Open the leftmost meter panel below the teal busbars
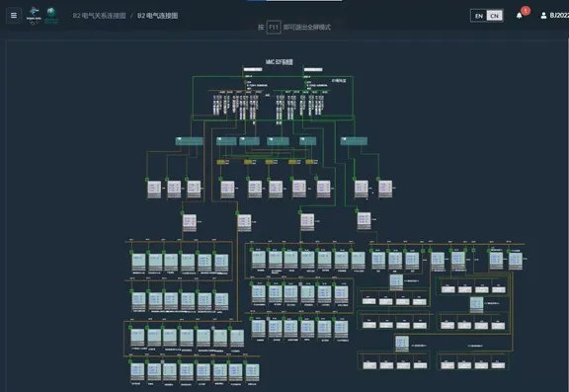 [x=154, y=190]
